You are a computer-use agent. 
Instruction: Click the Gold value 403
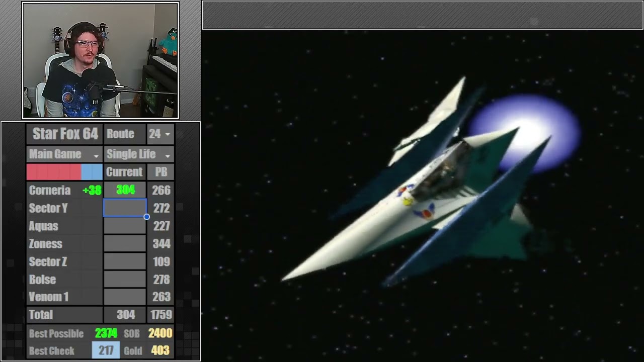coord(160,350)
